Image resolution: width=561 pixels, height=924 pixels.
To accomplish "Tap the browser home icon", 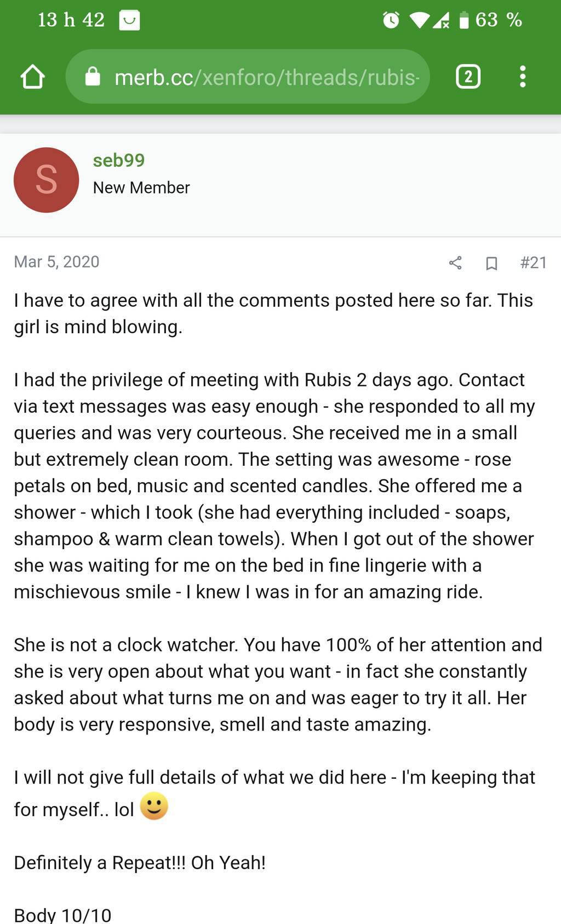I will click(x=32, y=77).
